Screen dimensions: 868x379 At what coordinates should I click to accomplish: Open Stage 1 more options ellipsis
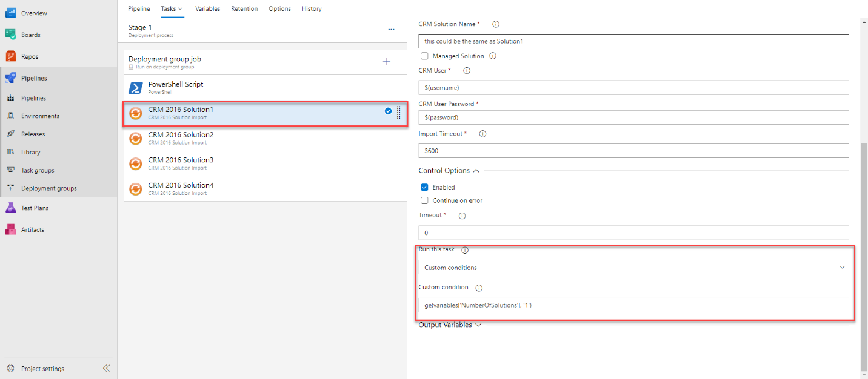(391, 29)
